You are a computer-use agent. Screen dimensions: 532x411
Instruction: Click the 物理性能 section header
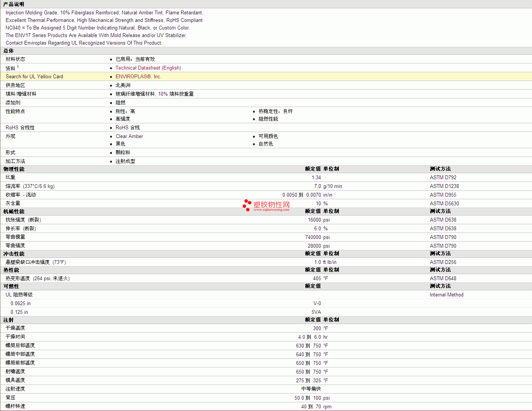(x=14, y=169)
